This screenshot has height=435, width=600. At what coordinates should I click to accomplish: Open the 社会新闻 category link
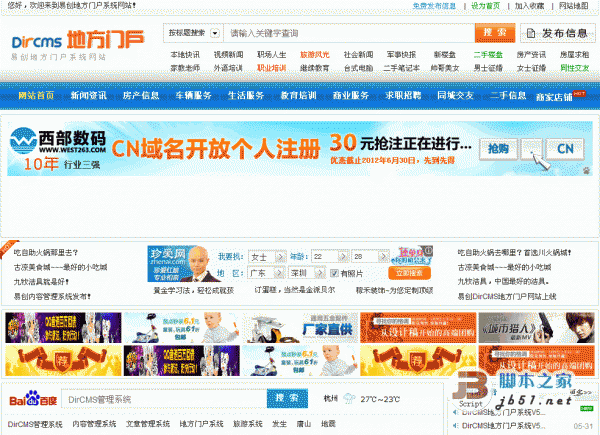[358, 55]
